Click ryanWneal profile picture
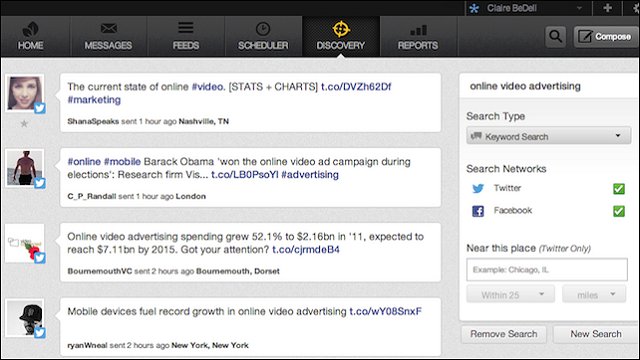Screen dimensions: 640x360 point(24,318)
